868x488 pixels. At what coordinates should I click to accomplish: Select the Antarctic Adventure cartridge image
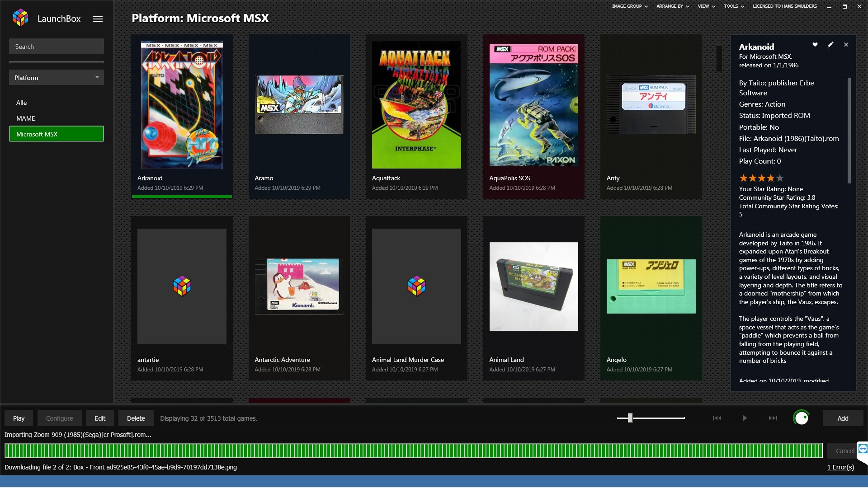(x=299, y=286)
